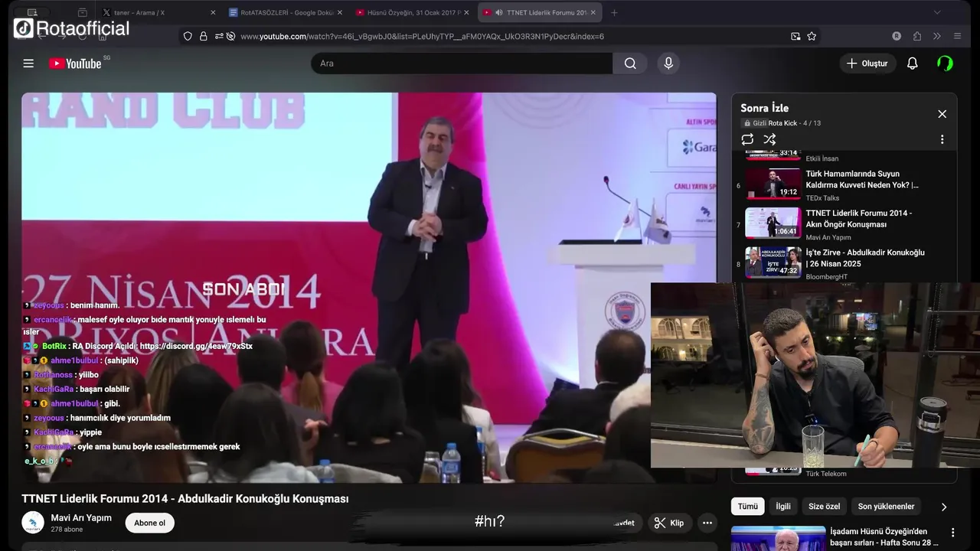View site security lock info

coord(203,36)
